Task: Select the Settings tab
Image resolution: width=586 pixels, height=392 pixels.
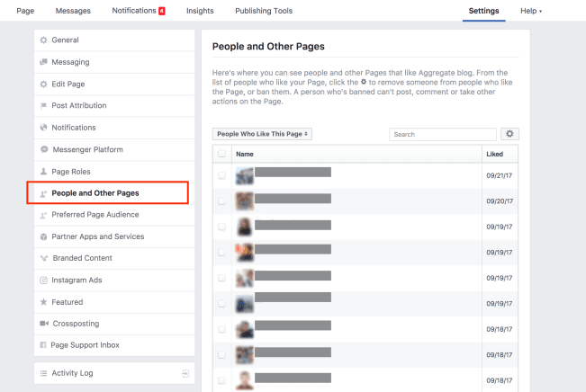Action: 484,11
